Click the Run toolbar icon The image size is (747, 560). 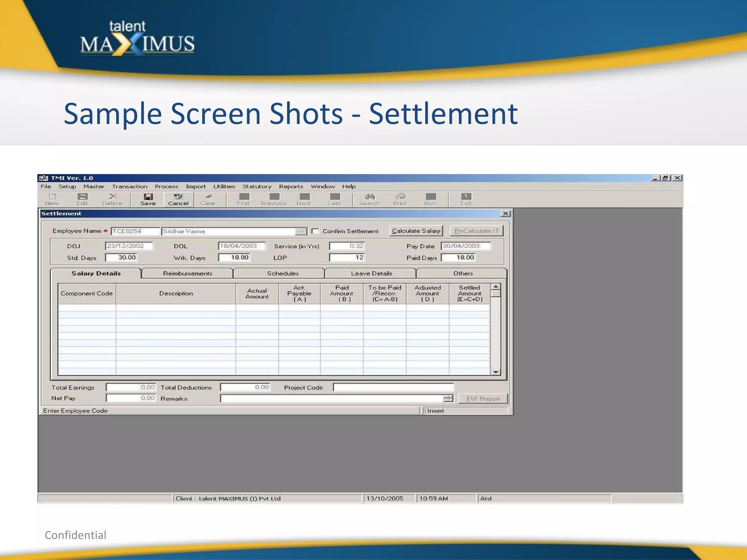pos(430,199)
